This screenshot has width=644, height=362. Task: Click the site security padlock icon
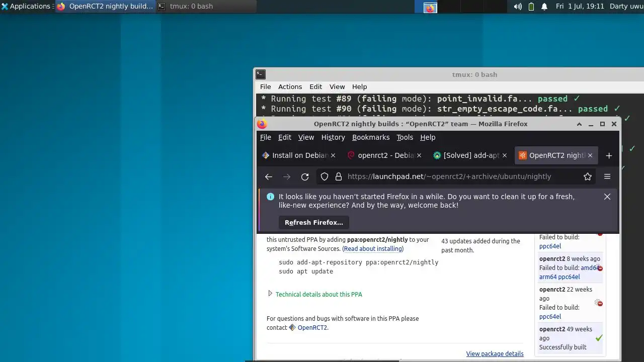tap(339, 176)
